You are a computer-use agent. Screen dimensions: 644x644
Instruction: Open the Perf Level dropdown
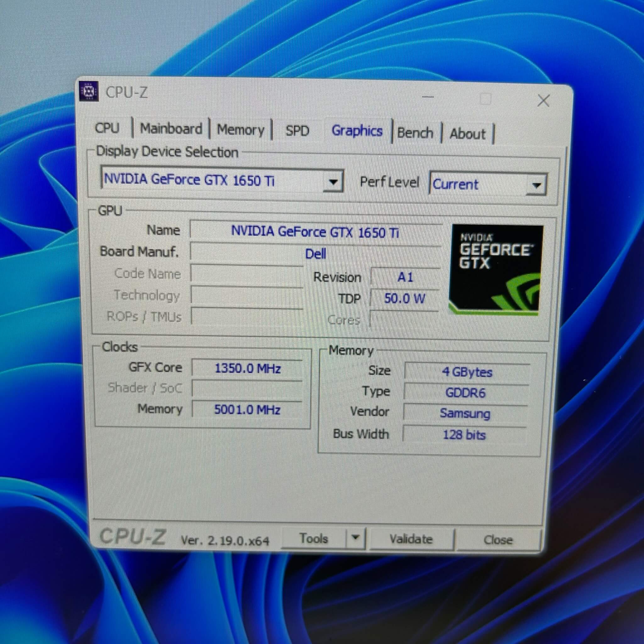point(536,185)
